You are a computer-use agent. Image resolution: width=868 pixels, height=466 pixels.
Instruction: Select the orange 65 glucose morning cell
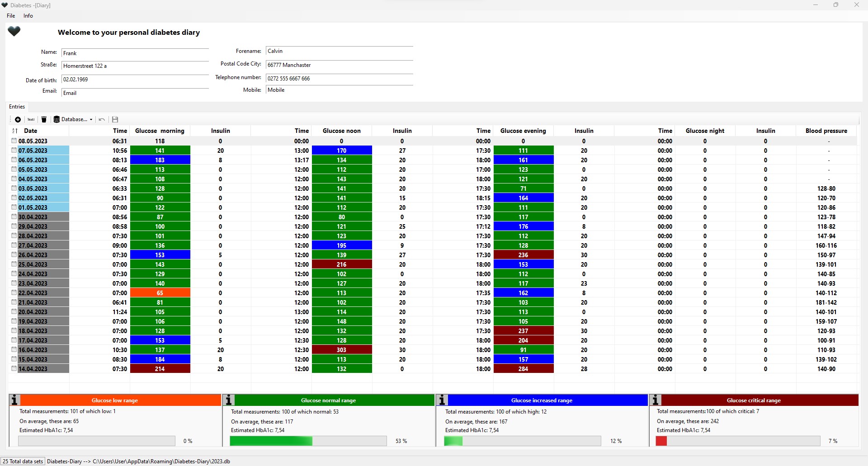[160, 293]
